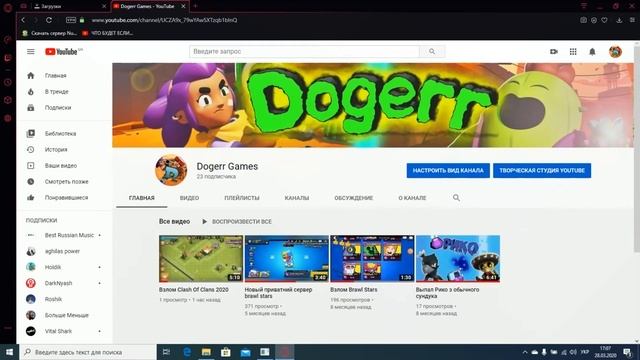This screenshot has height=360, width=640.
Task: Click the browser address bar URL
Action: (x=164, y=20)
